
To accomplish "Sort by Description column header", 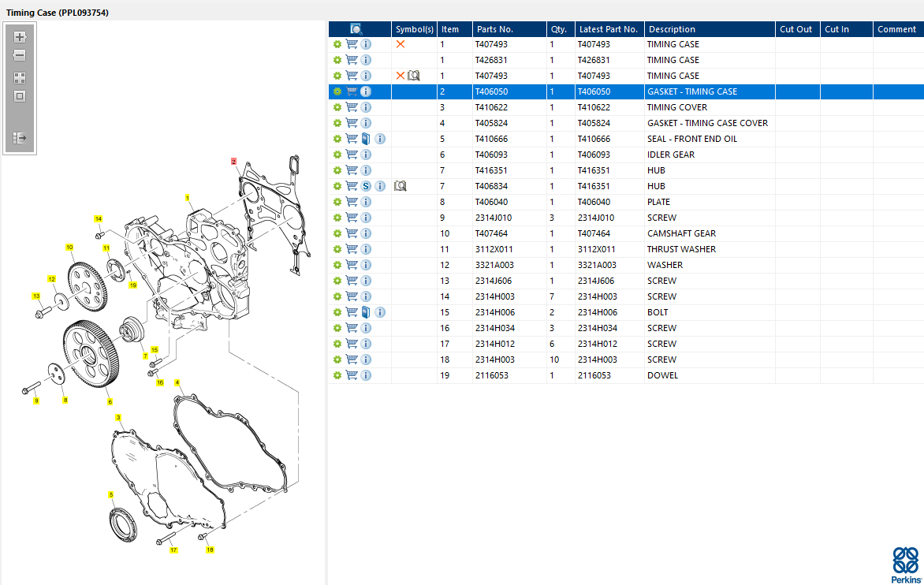I will click(671, 29).
